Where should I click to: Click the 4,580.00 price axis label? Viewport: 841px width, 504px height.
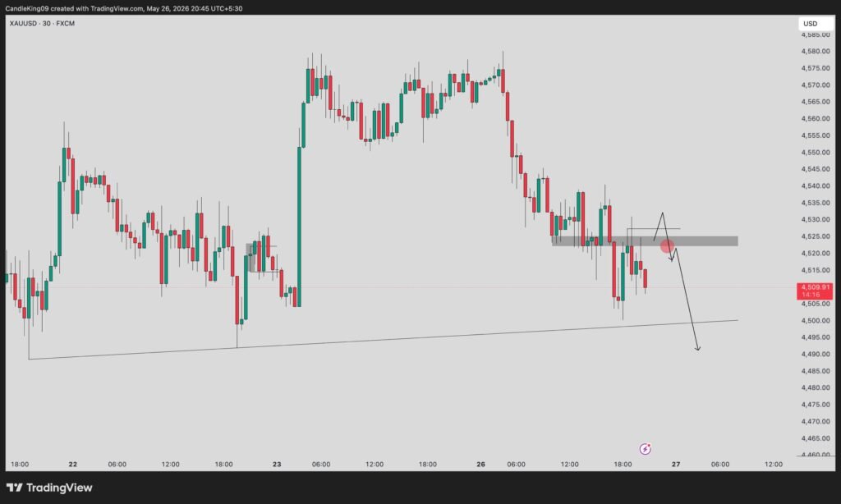(x=816, y=52)
